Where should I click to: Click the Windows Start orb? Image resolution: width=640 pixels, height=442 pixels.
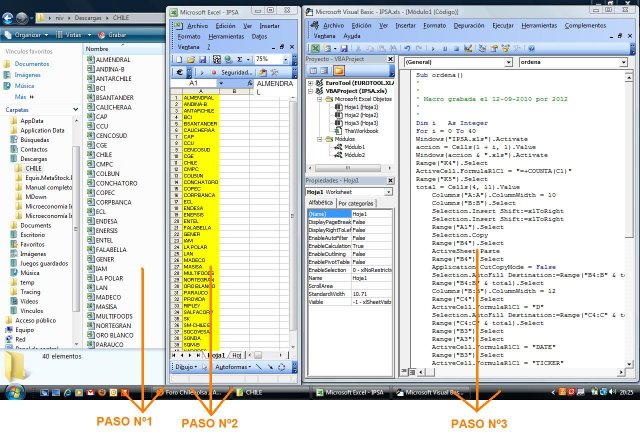point(15,392)
